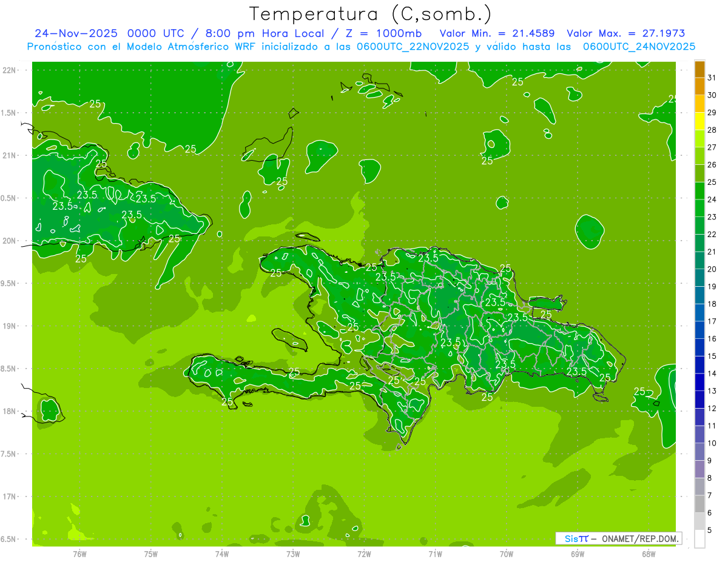Click the legend value 5
Screen dimensions: 728x562
710,530
